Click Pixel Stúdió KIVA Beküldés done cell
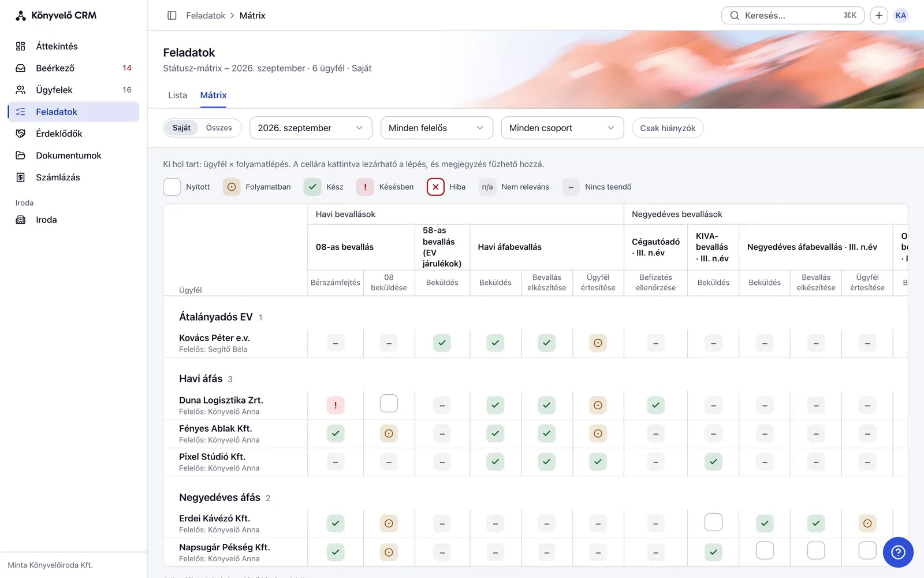This screenshot has width=924, height=578. 713,461
